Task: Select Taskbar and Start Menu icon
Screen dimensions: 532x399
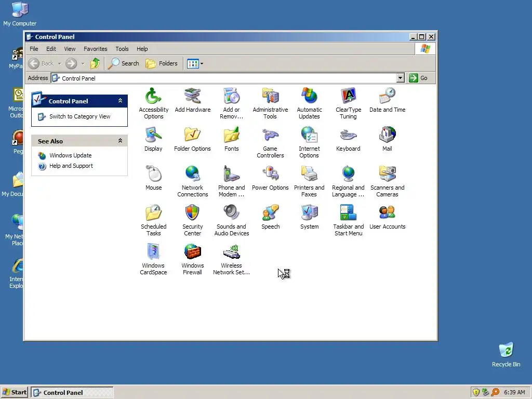Action: coord(348,213)
